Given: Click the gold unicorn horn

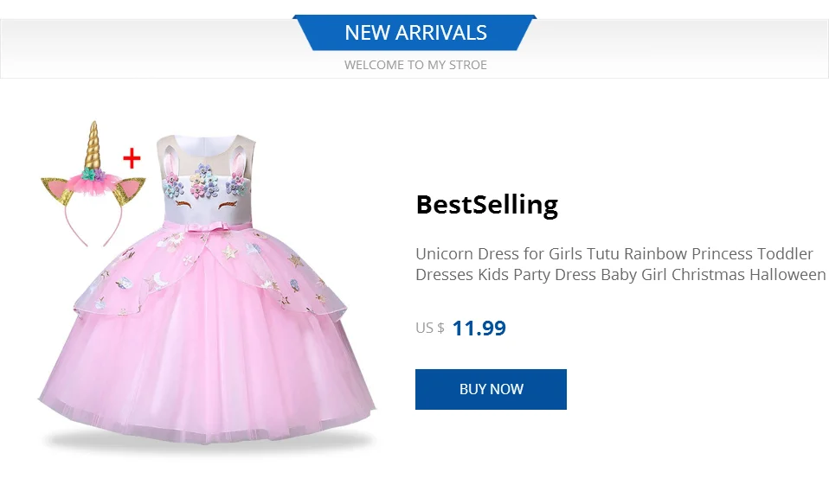Looking at the screenshot, I should (x=93, y=144).
